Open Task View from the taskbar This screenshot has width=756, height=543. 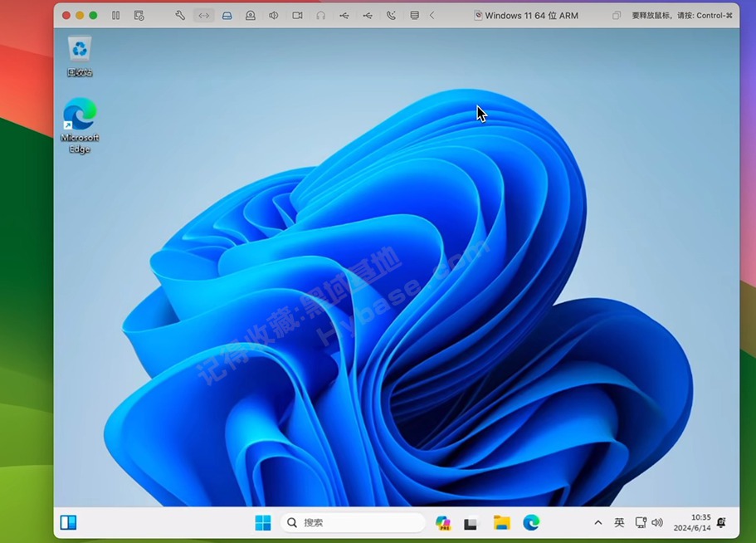(470, 523)
